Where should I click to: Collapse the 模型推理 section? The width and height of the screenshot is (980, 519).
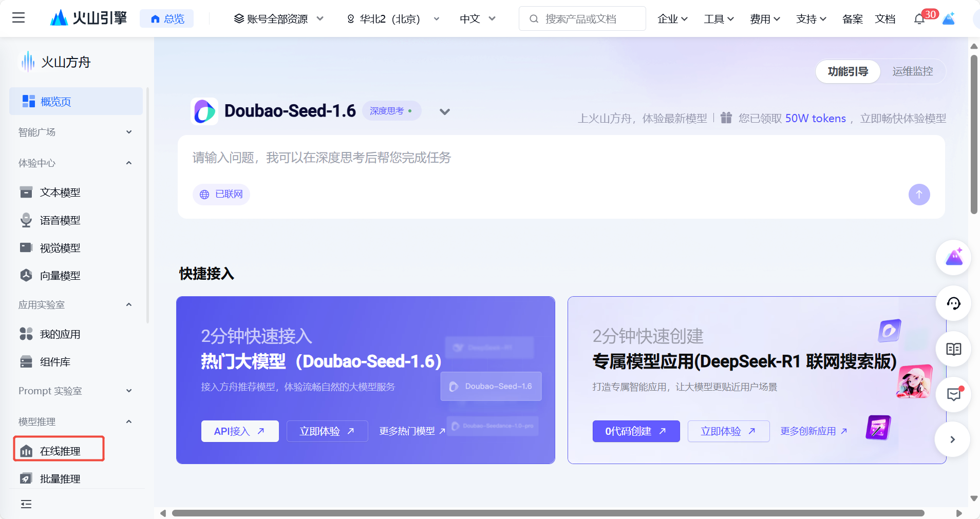[x=76, y=422]
